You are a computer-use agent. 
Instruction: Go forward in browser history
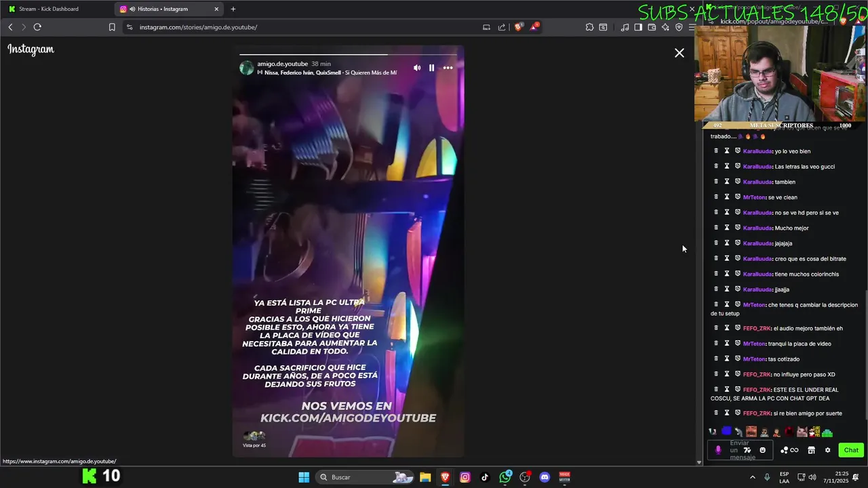pos(23,27)
